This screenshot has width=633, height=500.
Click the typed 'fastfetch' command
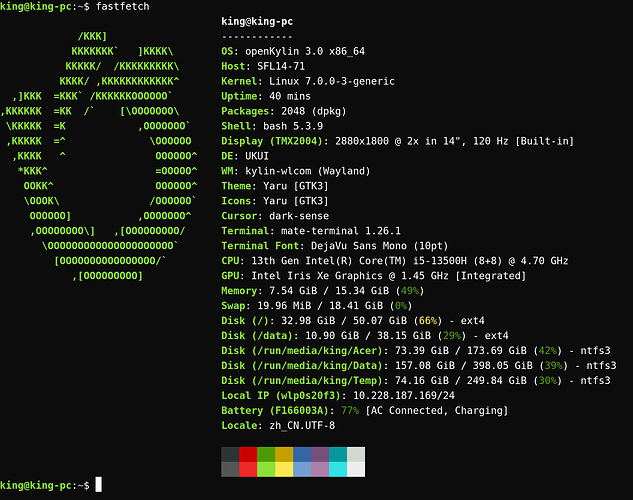click(123, 6)
